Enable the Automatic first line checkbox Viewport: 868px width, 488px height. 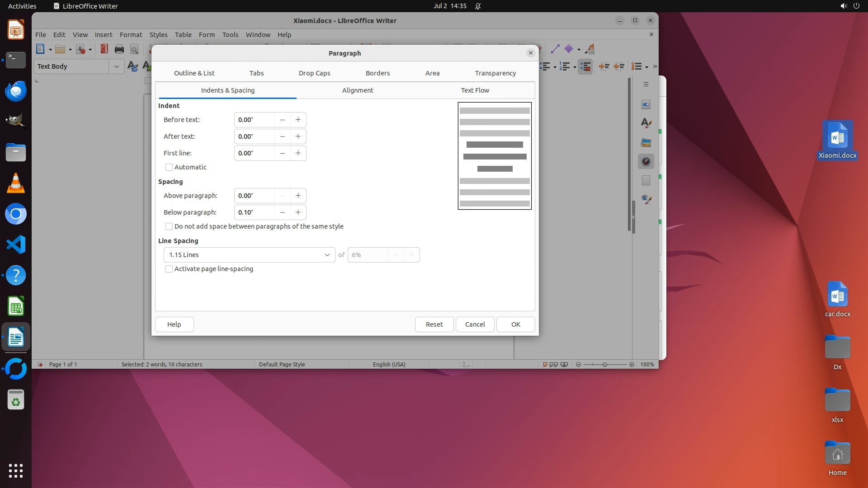(x=169, y=167)
